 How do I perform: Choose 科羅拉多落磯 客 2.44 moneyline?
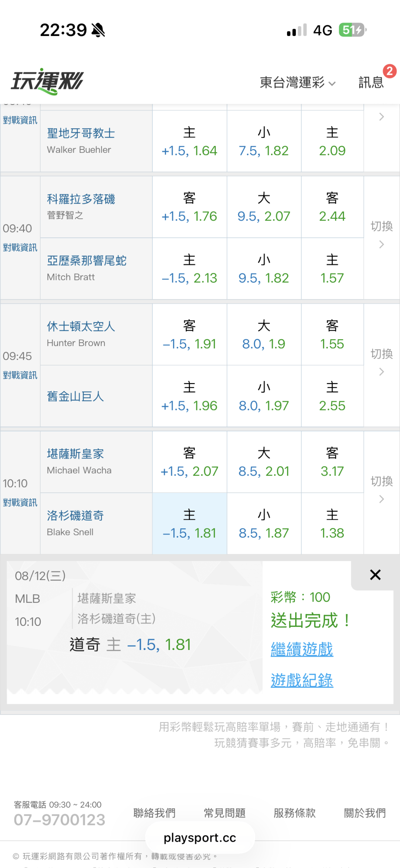(x=332, y=207)
